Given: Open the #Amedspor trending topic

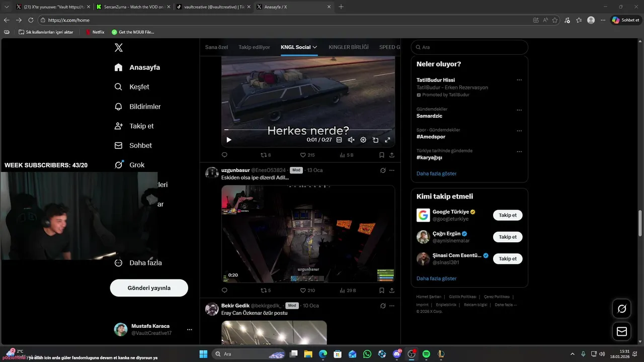Looking at the screenshot, I should click(431, 137).
